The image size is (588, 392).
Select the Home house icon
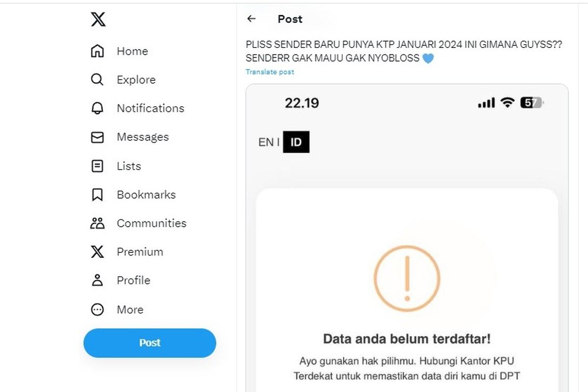point(97,50)
